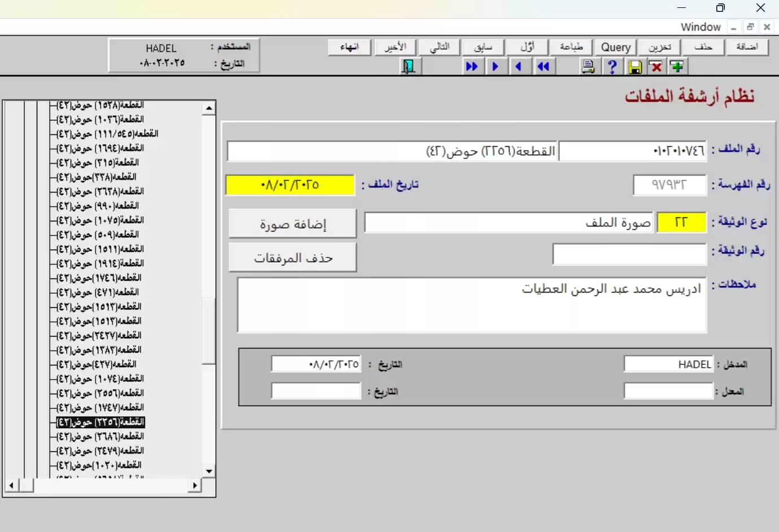Select tree item القطعة(٩٩٠) حوض(٤٢)
The width and height of the screenshot is (779, 532).
tap(98, 206)
